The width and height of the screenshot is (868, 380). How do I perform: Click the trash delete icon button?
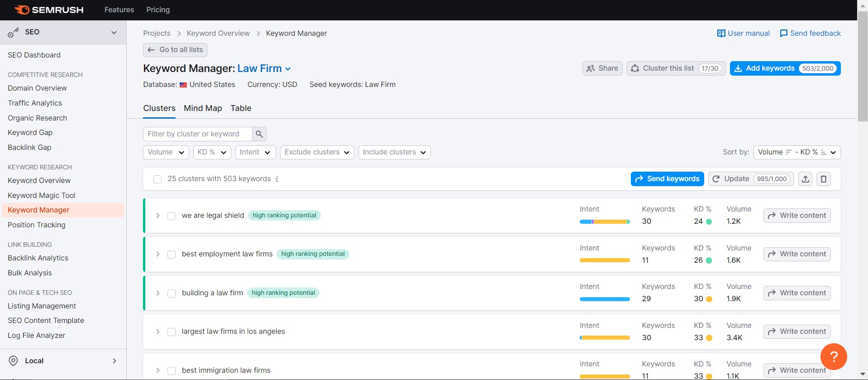(x=823, y=179)
